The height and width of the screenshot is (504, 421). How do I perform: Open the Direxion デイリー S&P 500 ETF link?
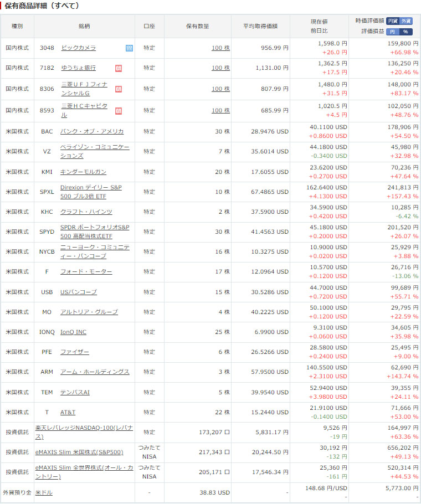(x=90, y=192)
